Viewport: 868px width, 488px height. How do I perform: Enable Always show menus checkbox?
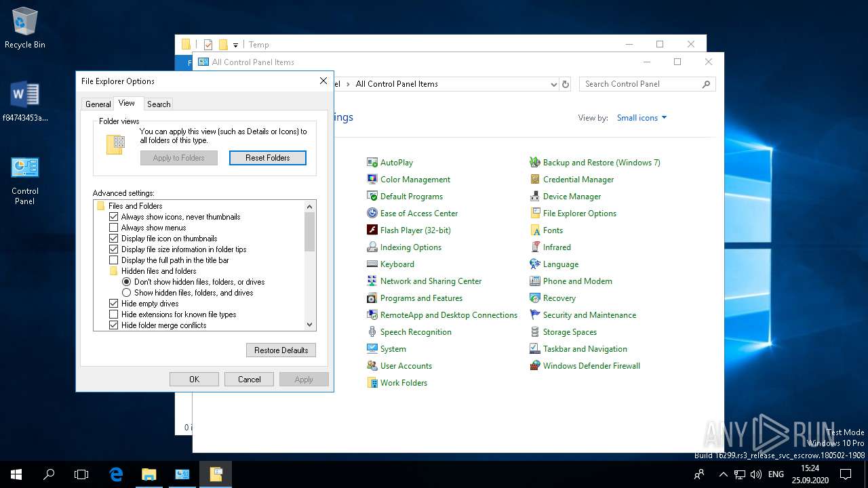(x=114, y=228)
